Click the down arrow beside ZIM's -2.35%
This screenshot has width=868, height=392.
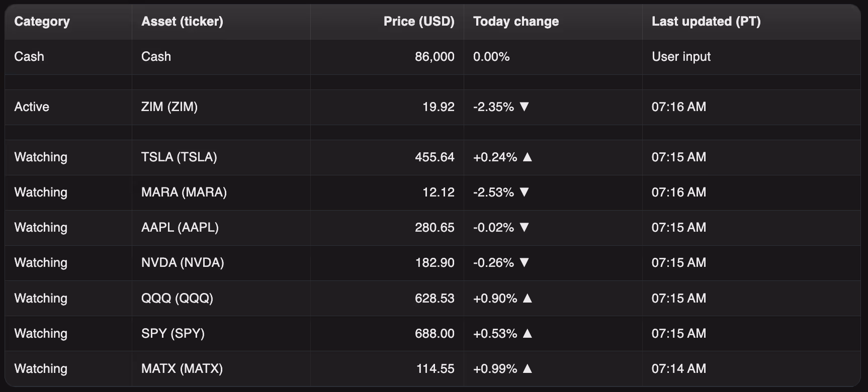pos(524,107)
